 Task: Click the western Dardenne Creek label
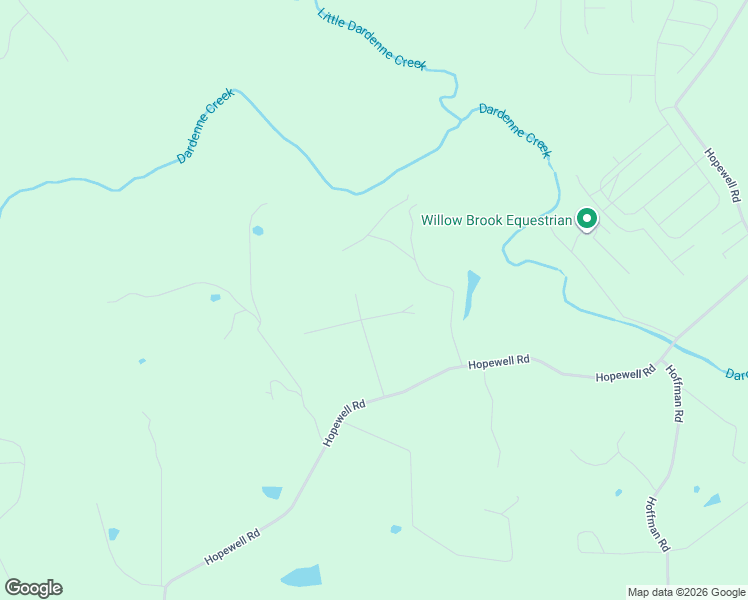(206, 126)
